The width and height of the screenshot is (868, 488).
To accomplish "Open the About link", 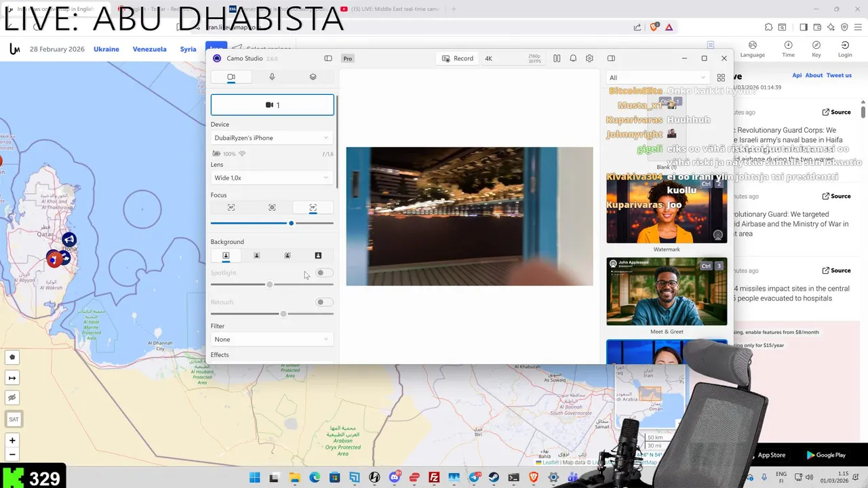I will coord(814,76).
